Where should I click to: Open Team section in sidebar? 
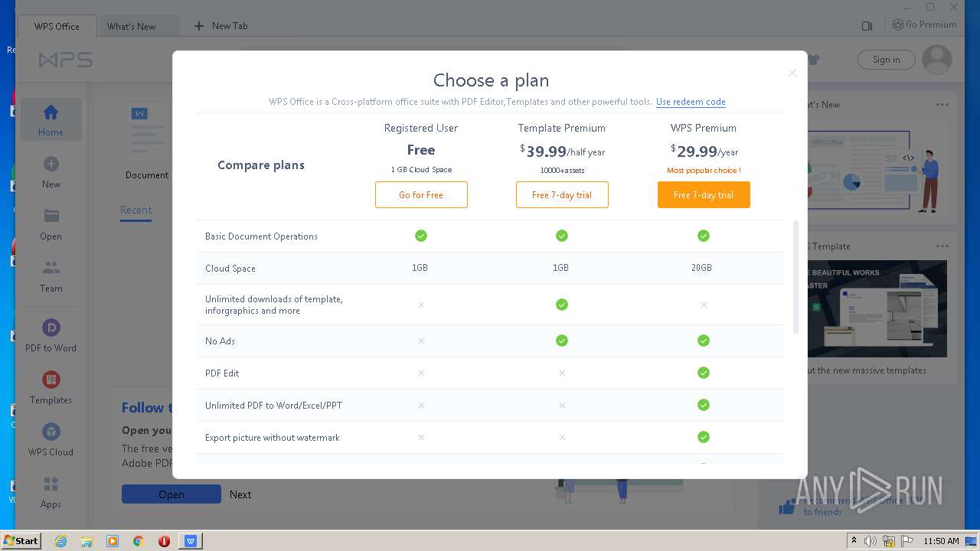tap(51, 275)
